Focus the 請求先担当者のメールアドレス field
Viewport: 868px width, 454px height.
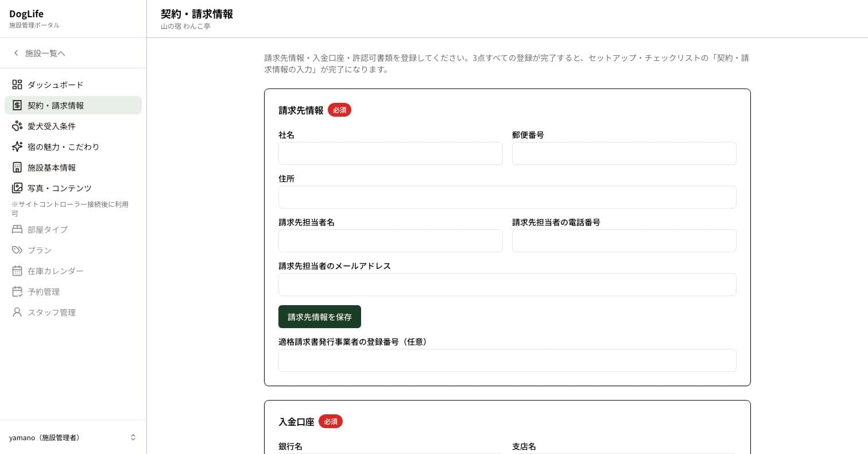tap(507, 284)
